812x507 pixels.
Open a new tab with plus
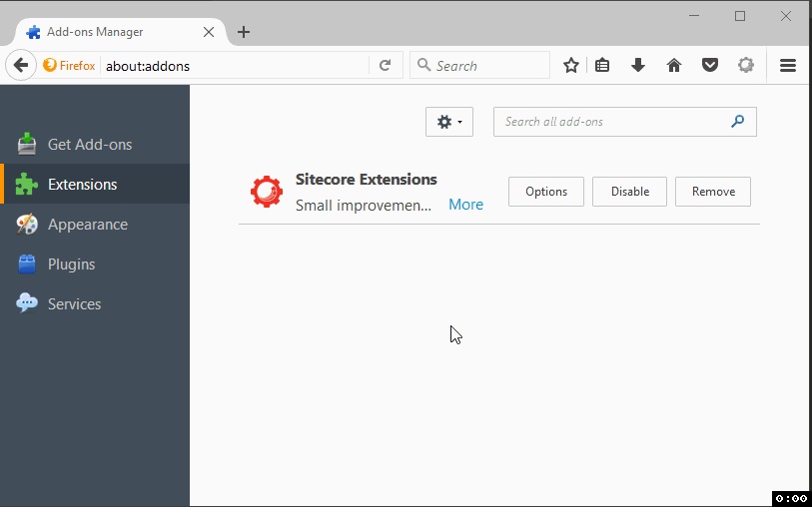click(244, 32)
